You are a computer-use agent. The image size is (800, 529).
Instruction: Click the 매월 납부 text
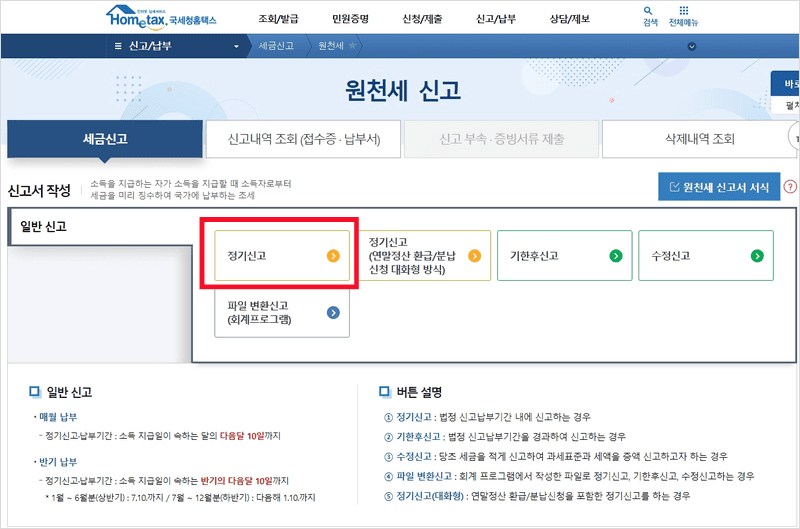click(58, 417)
